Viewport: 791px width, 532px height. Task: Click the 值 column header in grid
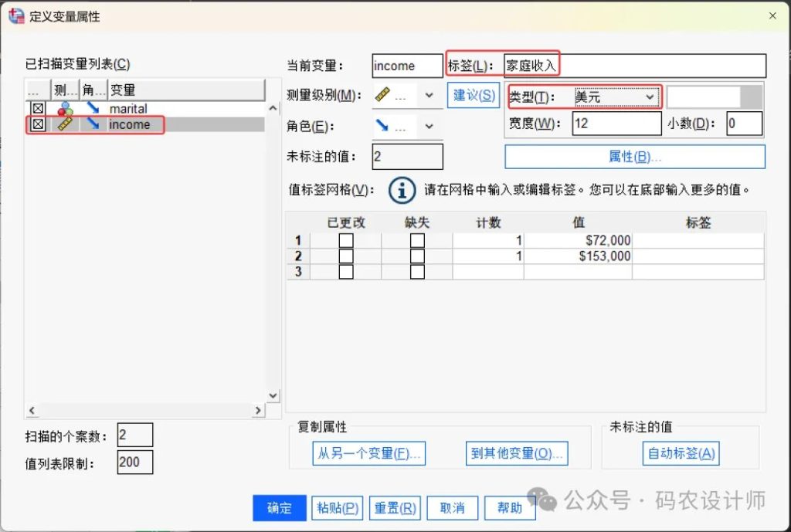tap(578, 222)
